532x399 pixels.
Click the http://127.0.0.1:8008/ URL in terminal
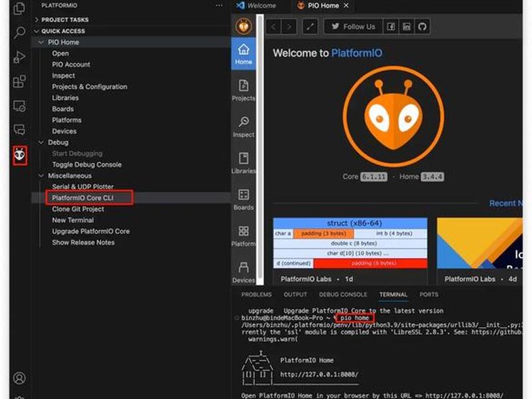(x=319, y=374)
